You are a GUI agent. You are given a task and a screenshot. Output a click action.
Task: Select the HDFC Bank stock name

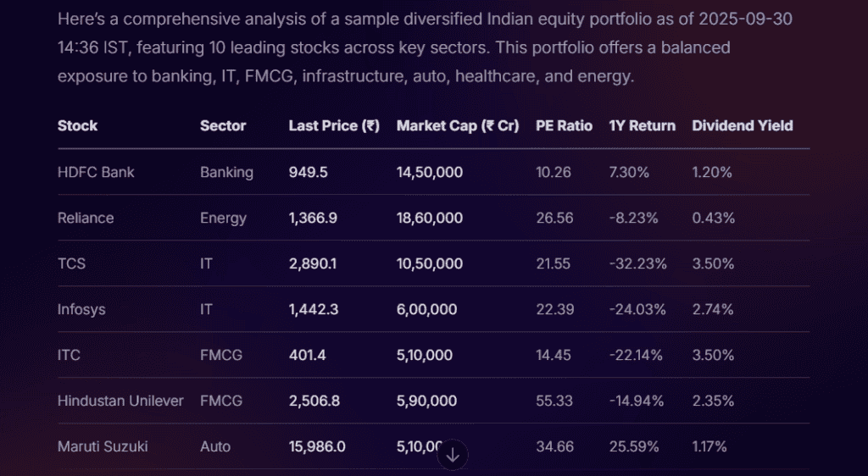pyautogui.click(x=96, y=172)
